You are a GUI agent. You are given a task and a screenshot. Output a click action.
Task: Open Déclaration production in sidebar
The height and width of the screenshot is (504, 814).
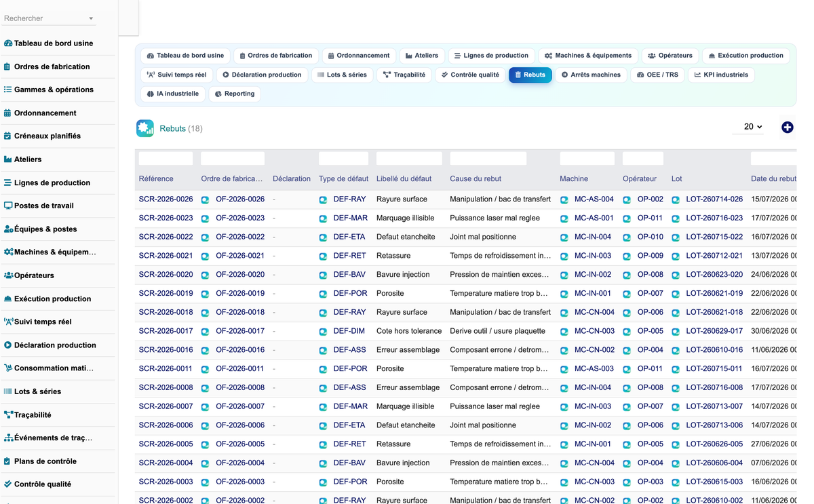(55, 345)
